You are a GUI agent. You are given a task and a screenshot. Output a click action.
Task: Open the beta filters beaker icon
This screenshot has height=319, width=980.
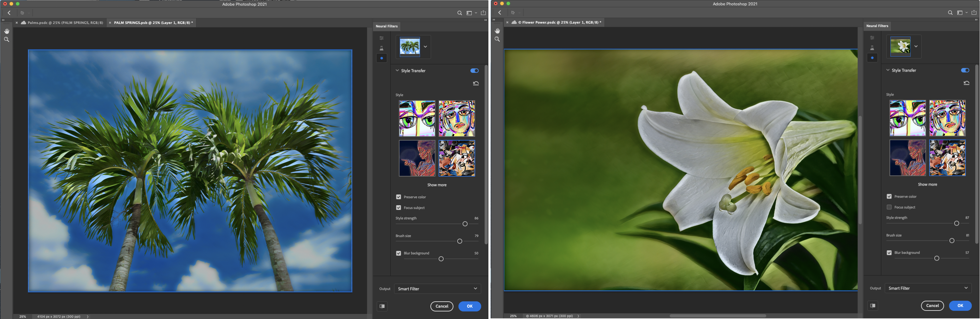tap(381, 48)
